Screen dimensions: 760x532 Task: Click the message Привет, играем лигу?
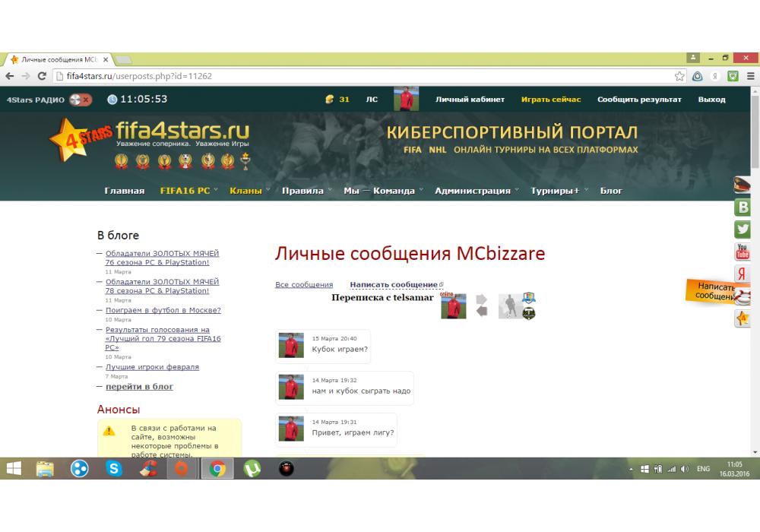point(337,429)
